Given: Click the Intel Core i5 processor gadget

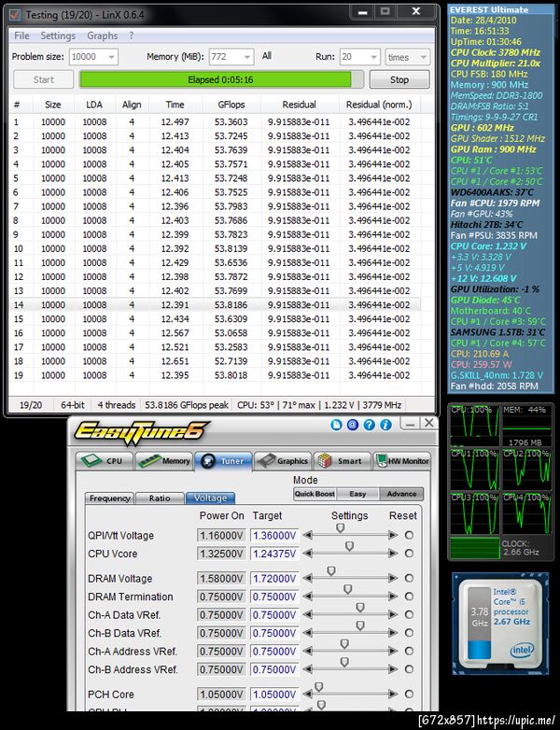Looking at the screenshot, I should tap(498, 624).
